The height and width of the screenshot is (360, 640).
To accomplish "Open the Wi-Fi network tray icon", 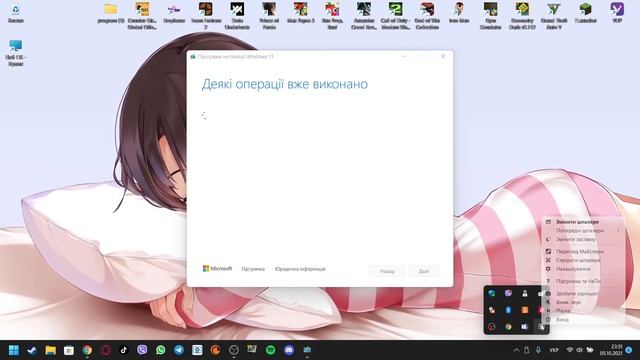I will [x=570, y=350].
